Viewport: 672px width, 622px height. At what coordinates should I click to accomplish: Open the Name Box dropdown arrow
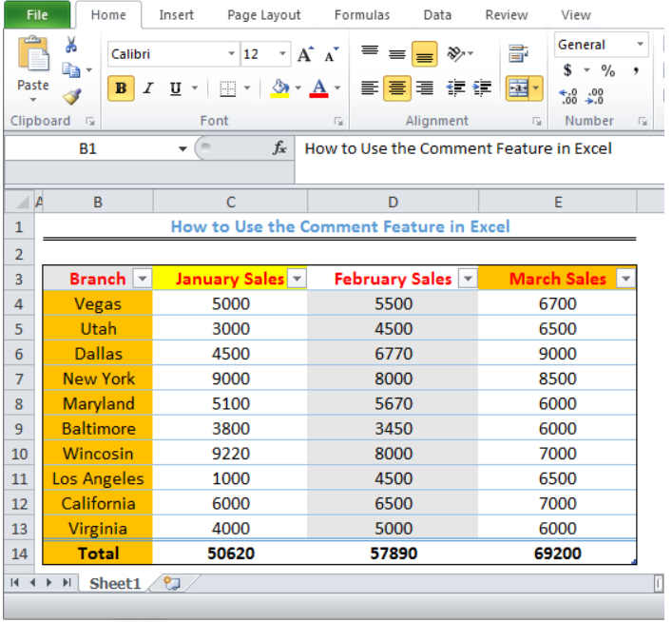(x=182, y=149)
